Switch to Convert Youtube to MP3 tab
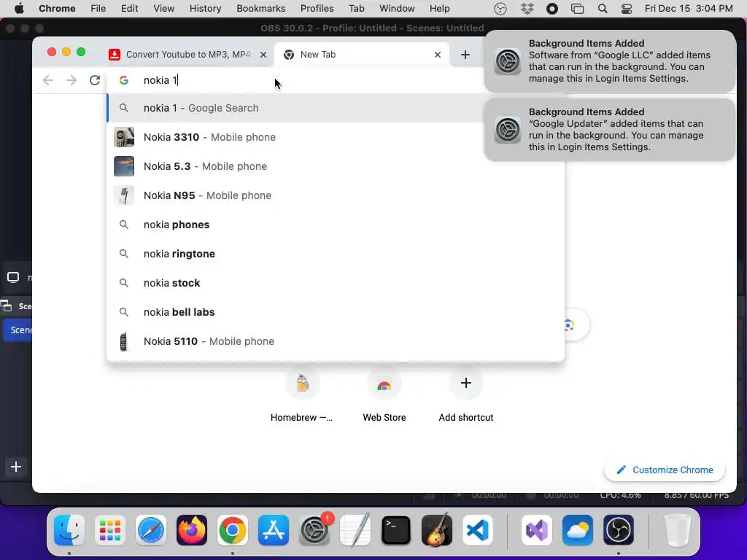The width and height of the screenshot is (747, 560). (187, 55)
